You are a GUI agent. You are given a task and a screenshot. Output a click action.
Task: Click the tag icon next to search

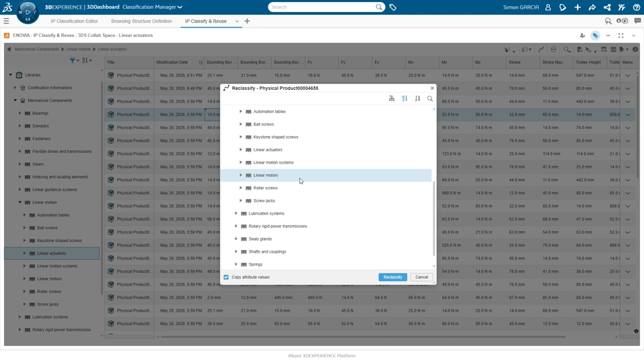pyautogui.click(x=392, y=7)
